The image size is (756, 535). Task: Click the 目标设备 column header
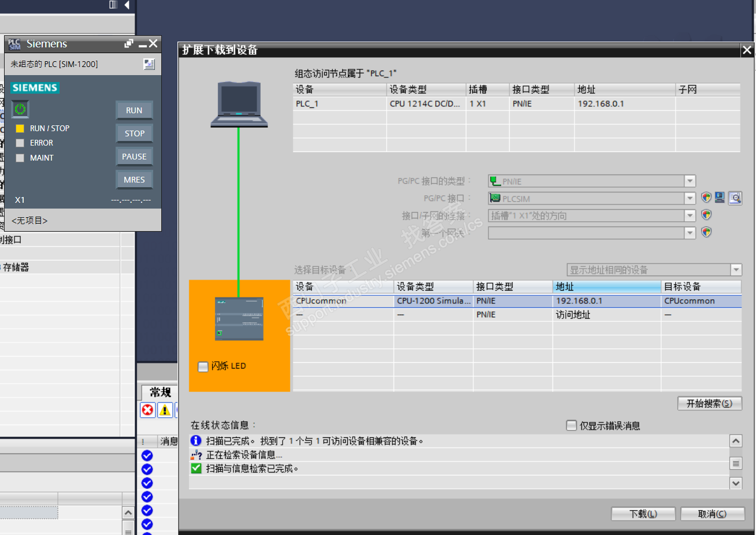pyautogui.click(x=701, y=287)
